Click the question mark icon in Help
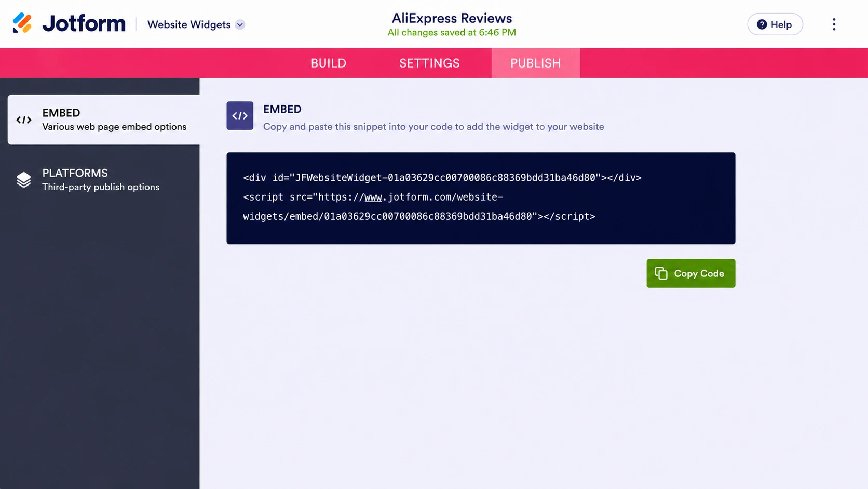The width and height of the screenshot is (868, 489). tap(762, 24)
